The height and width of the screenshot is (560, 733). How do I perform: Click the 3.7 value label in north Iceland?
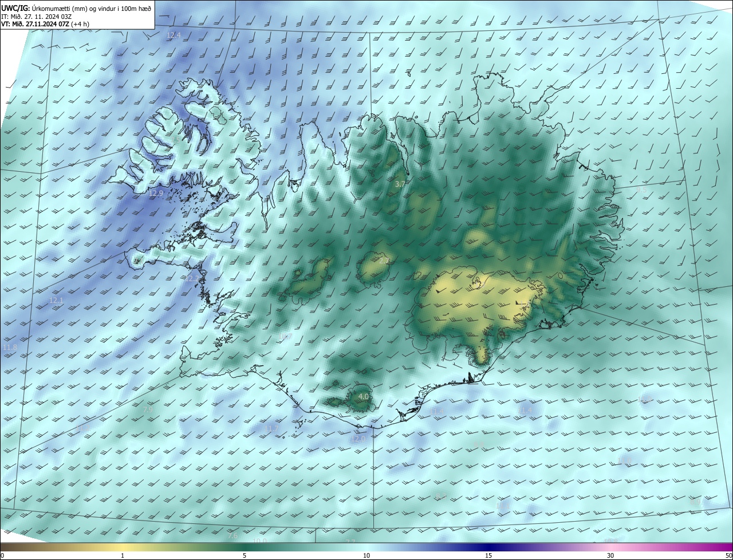[x=400, y=184]
